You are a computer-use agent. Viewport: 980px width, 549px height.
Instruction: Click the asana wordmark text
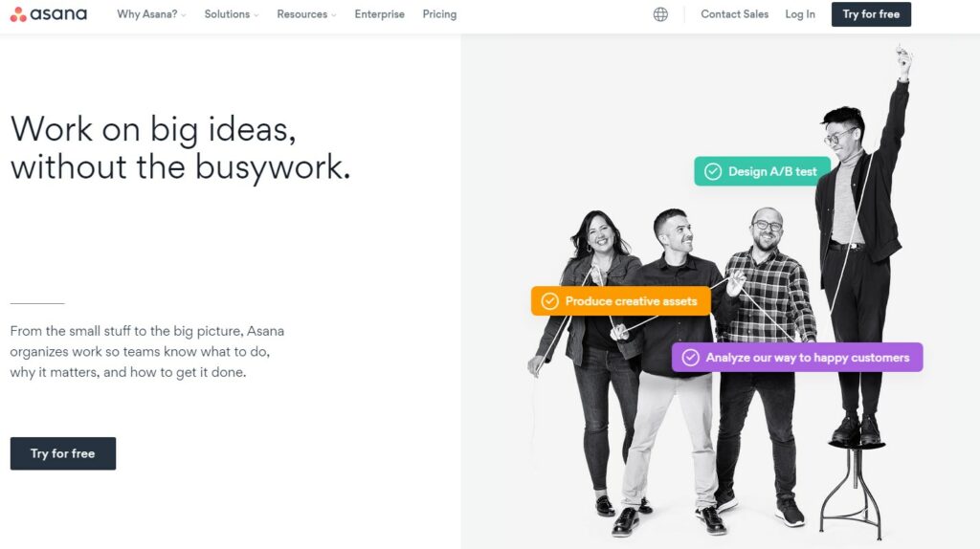(58, 14)
